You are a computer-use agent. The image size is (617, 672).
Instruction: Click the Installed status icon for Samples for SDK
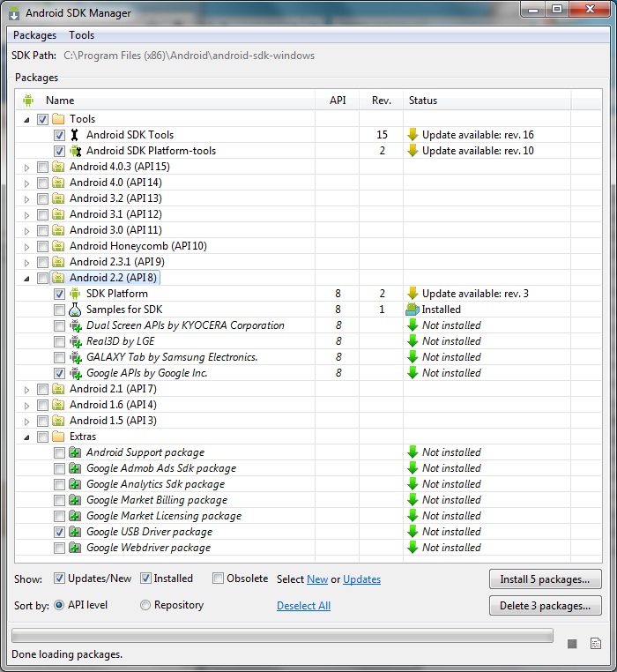tap(413, 309)
